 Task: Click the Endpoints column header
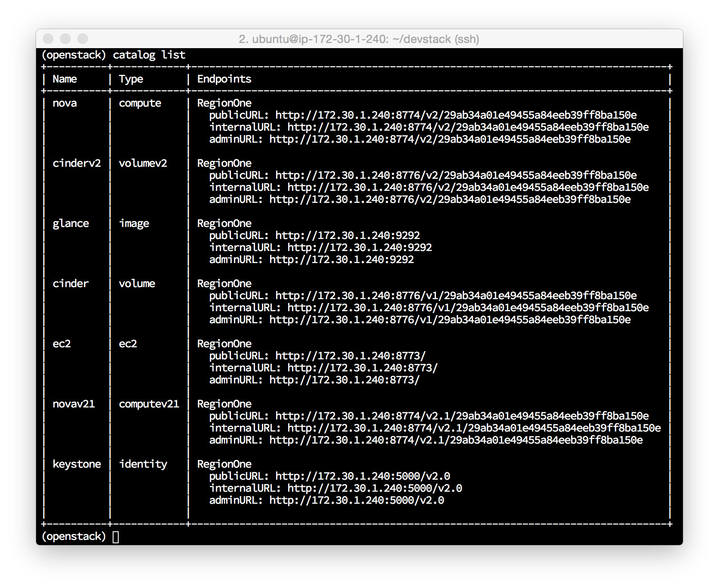[224, 79]
